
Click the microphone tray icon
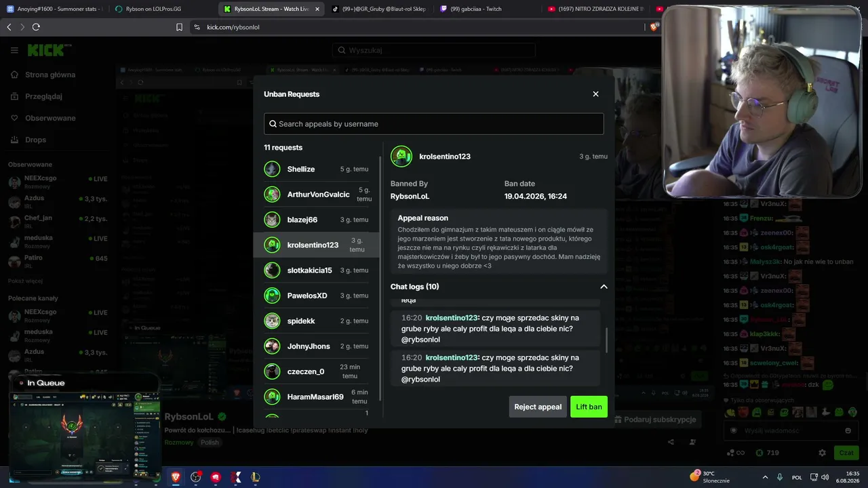click(780, 477)
